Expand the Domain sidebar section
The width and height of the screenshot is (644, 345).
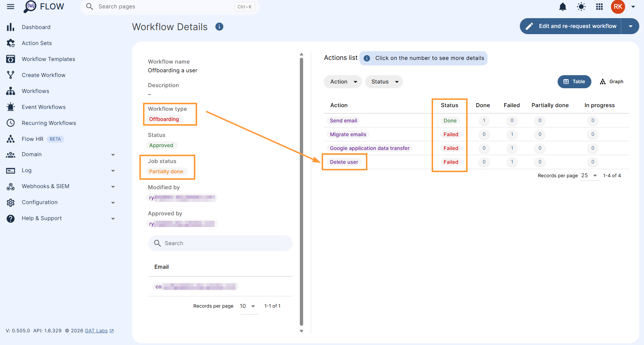pos(113,155)
